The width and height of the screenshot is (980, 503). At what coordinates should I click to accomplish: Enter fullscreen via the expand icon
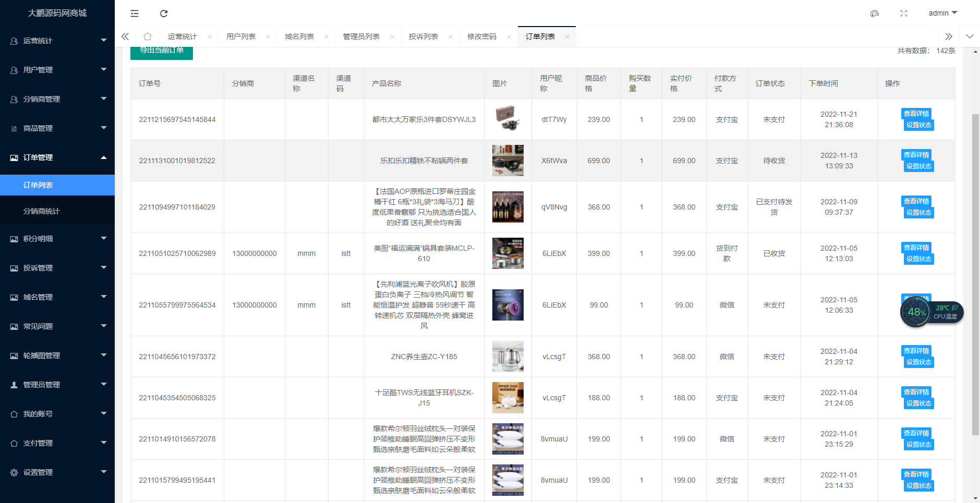pos(903,14)
